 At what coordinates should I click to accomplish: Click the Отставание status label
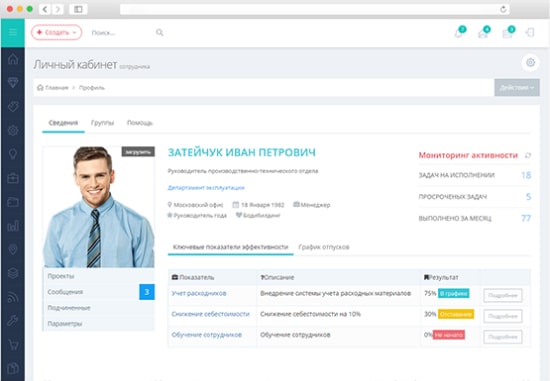tap(456, 314)
